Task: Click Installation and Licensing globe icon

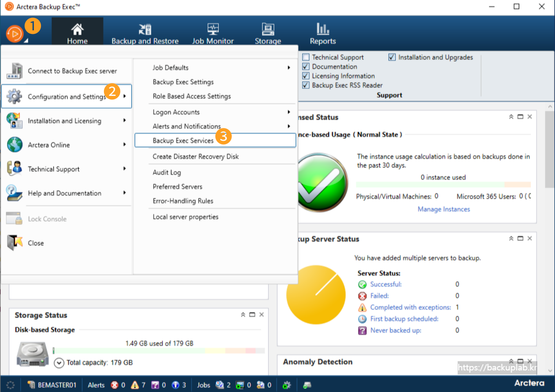Action: coord(14,121)
